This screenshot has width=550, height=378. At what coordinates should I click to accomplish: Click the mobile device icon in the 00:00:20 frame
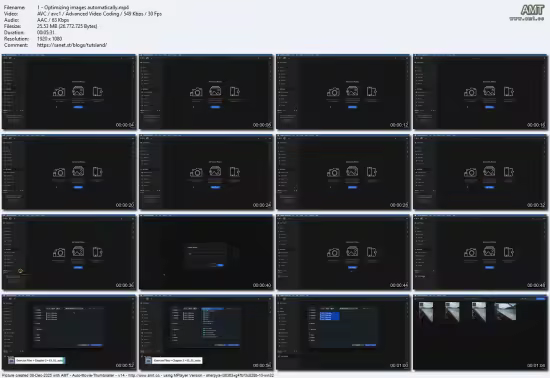pyautogui.click(x=97, y=172)
